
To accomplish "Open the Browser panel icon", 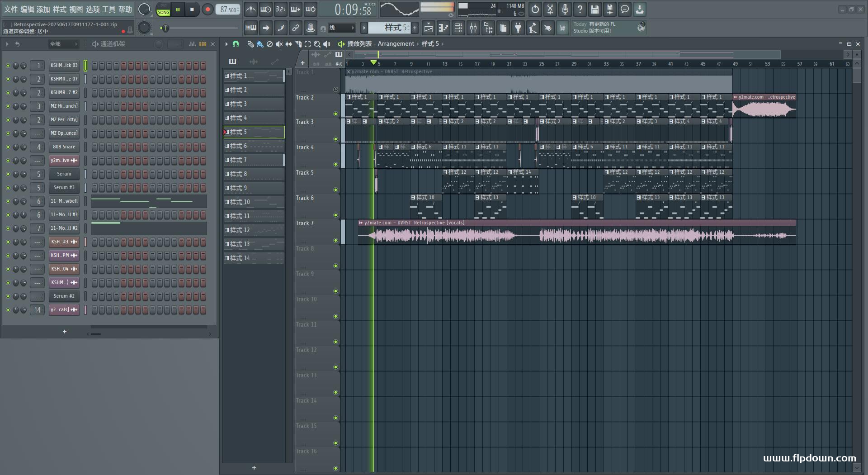I will point(488,28).
